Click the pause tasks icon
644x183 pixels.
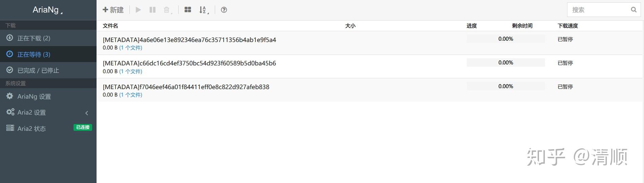click(152, 10)
